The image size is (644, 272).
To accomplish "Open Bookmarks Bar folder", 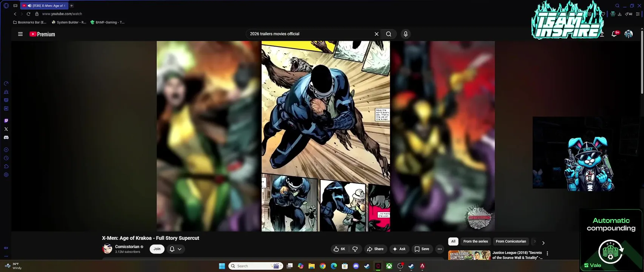I will tap(29, 22).
